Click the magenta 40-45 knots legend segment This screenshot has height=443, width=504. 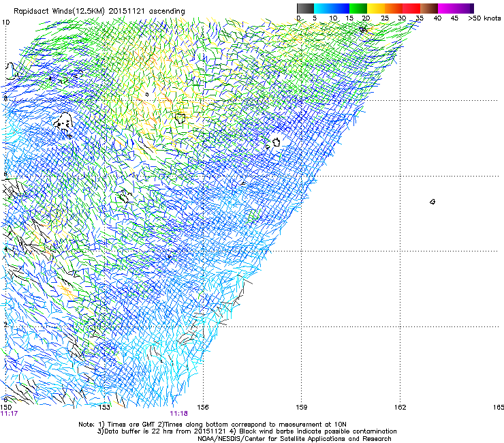tap(447, 8)
